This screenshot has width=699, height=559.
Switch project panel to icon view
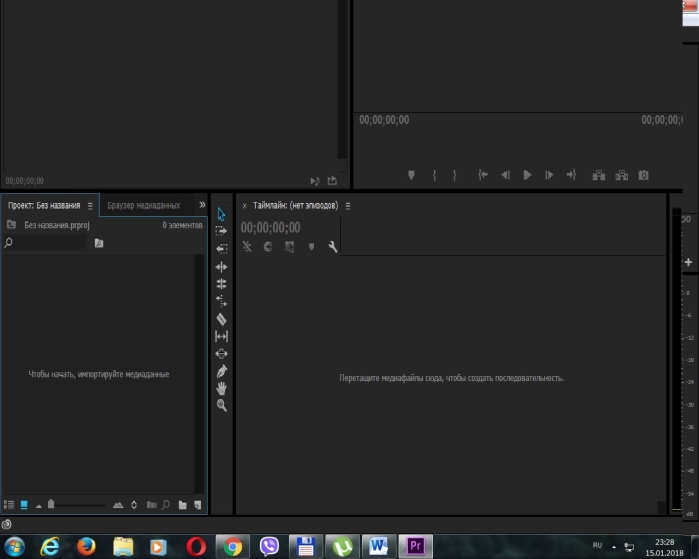click(24, 505)
